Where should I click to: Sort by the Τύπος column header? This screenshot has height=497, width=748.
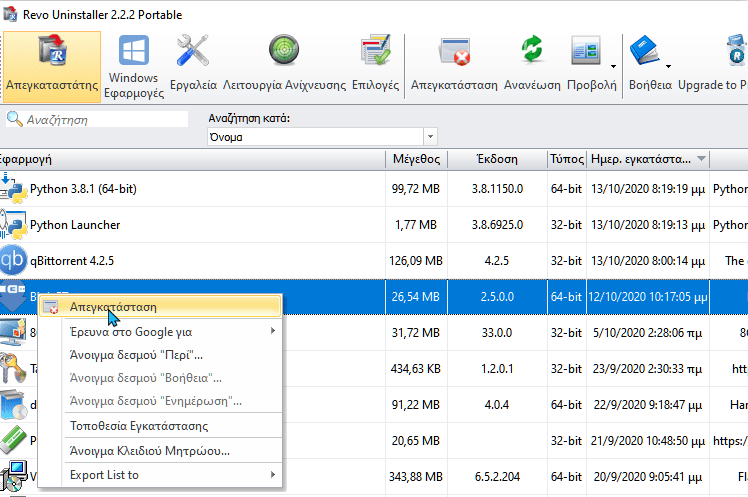point(567,159)
